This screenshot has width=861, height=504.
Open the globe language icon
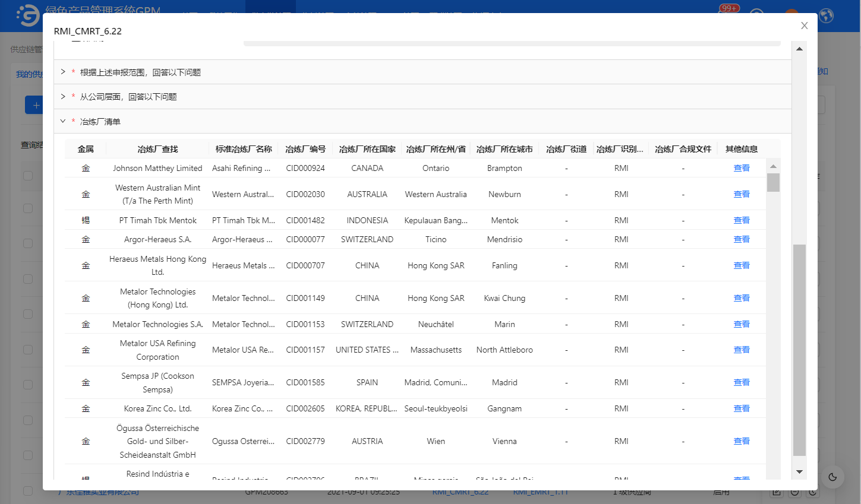[826, 15]
